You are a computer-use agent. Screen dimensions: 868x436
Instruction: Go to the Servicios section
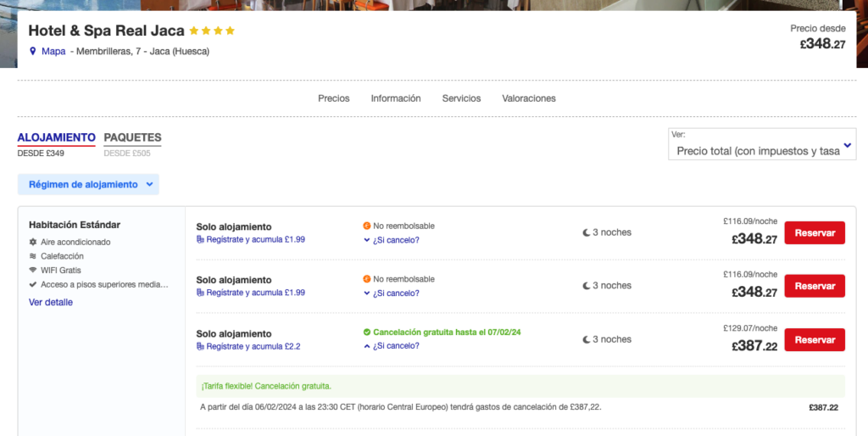click(461, 98)
